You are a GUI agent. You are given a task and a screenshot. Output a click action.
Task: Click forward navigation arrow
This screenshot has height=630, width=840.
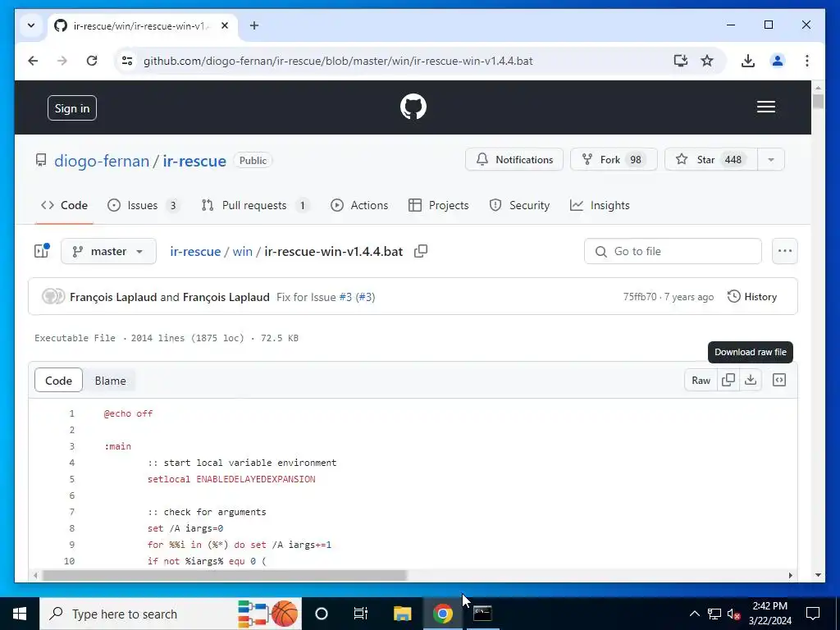coord(62,61)
